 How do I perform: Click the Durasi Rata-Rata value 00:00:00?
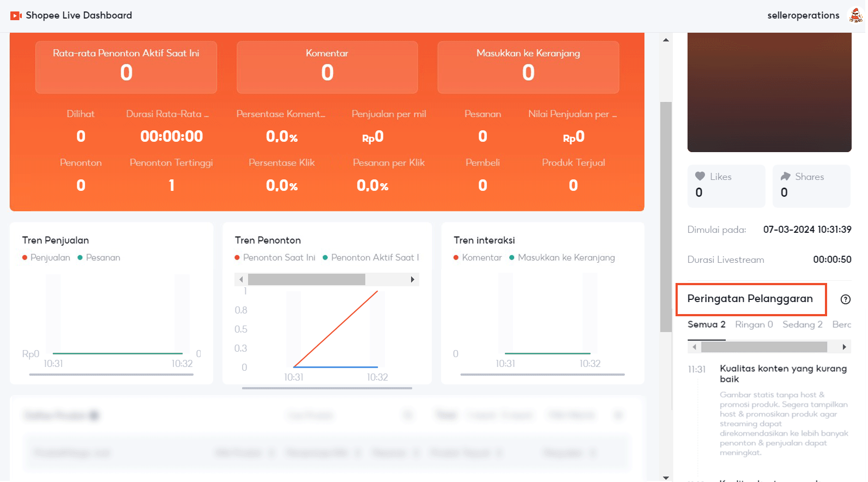click(172, 136)
